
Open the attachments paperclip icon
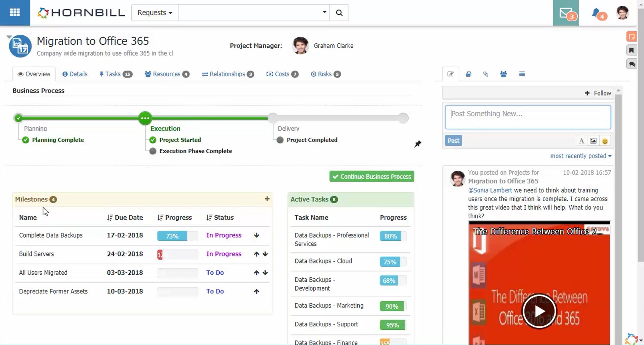click(x=486, y=74)
